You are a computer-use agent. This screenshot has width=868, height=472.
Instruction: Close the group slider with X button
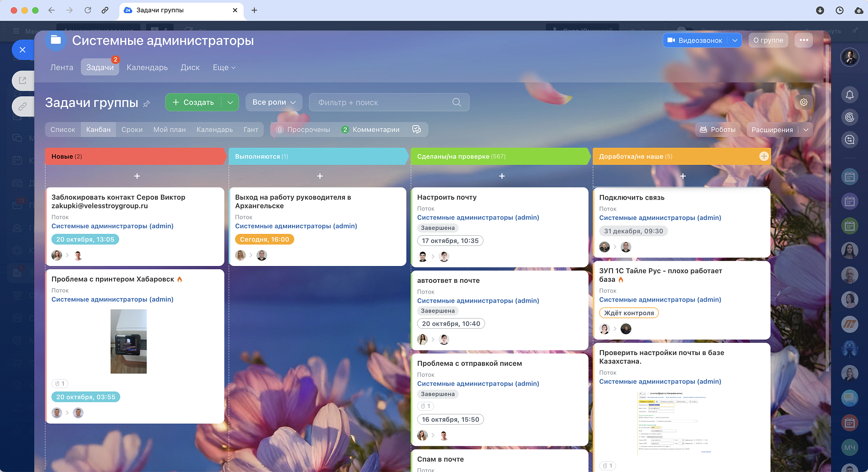coord(23,50)
